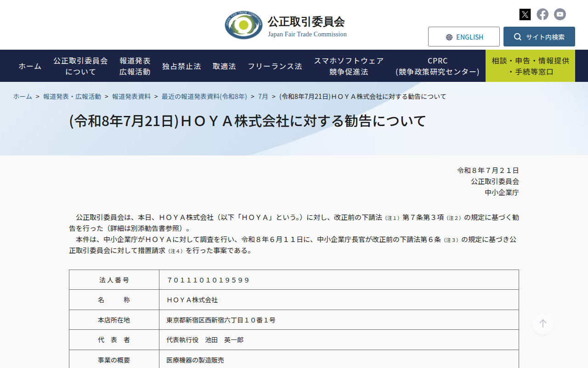Click the corporate number 7011101019599

pos(208,280)
